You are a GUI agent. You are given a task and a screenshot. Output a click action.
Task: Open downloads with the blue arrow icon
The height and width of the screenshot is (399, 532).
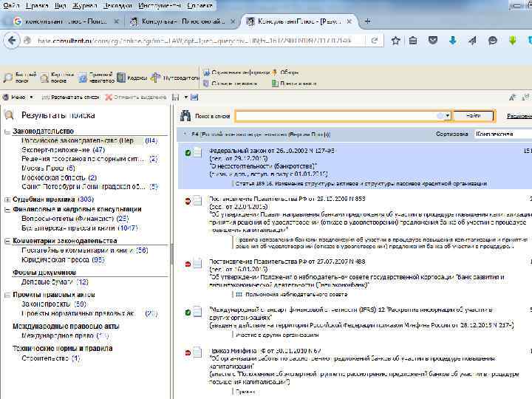pos(453,41)
